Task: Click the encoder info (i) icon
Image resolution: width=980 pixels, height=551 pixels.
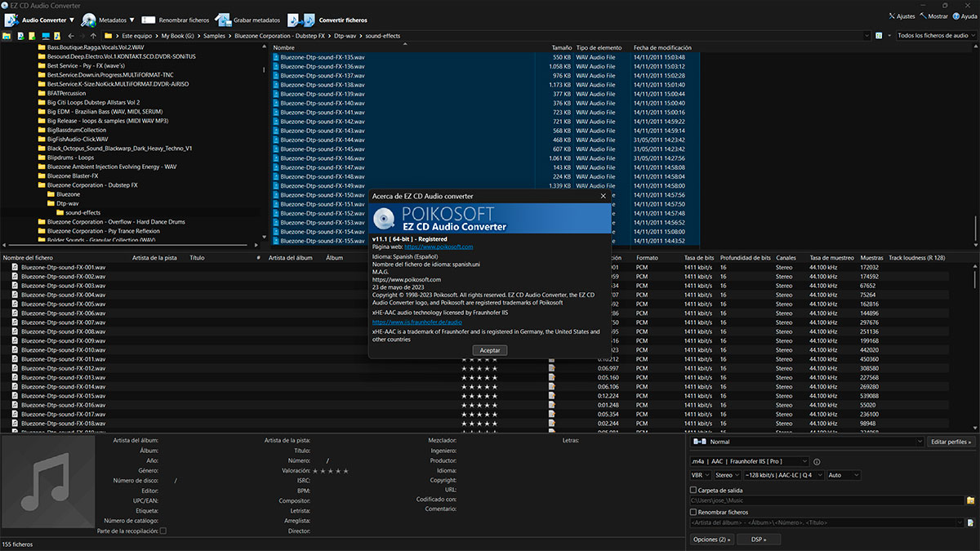Action: point(817,462)
